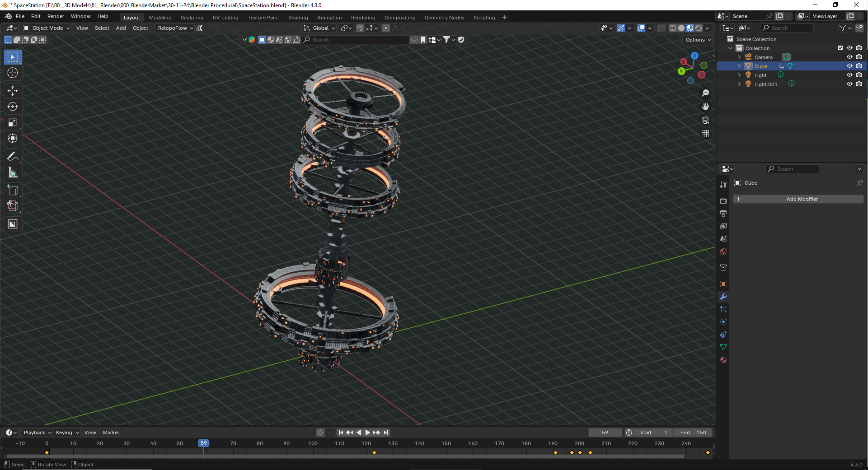Open the World properties tab

click(x=723, y=251)
